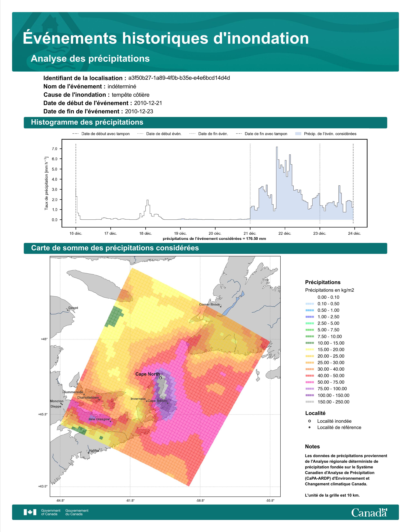Viewport: 411px width, 532px height.
Task: Click the +48° latitude label
Action: [44, 339]
